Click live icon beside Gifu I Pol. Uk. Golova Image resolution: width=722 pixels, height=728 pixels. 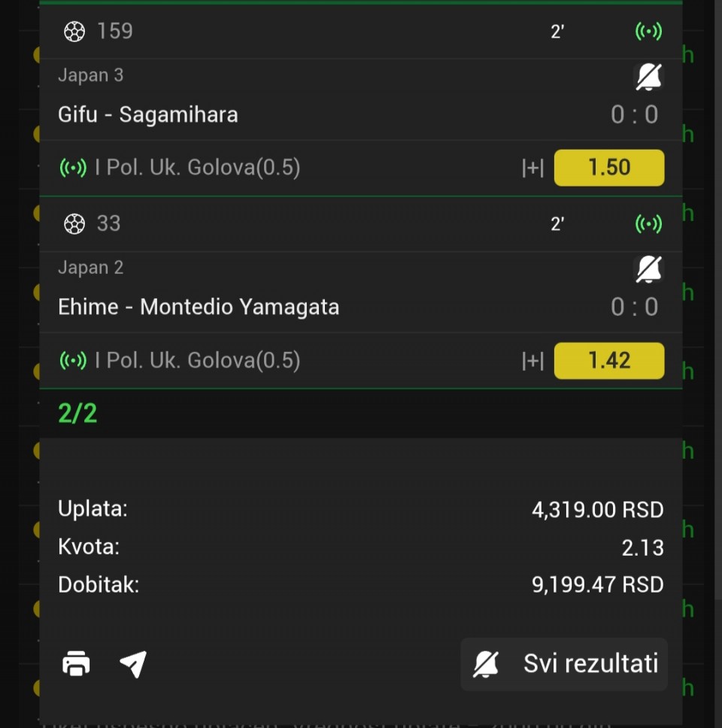pyautogui.click(x=73, y=168)
